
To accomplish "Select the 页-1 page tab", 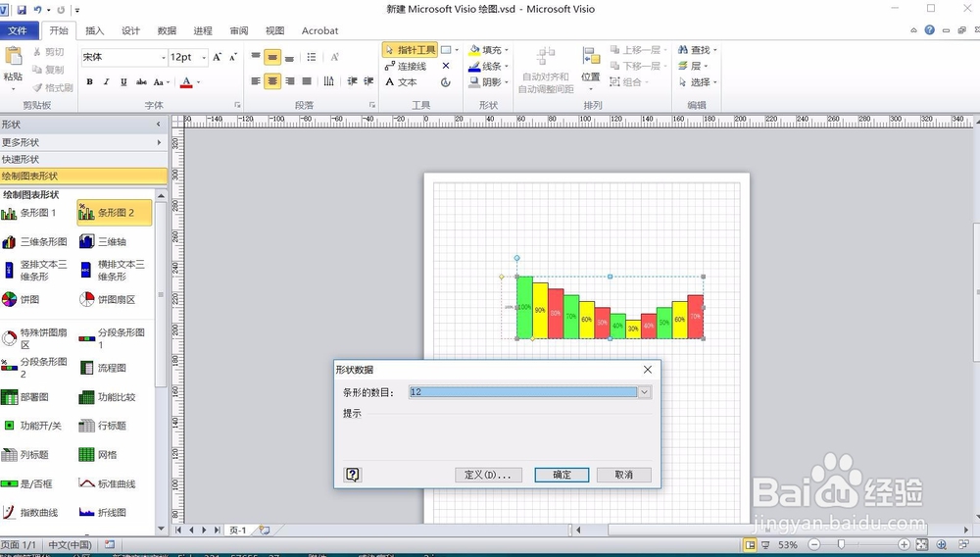I will click(x=237, y=531).
